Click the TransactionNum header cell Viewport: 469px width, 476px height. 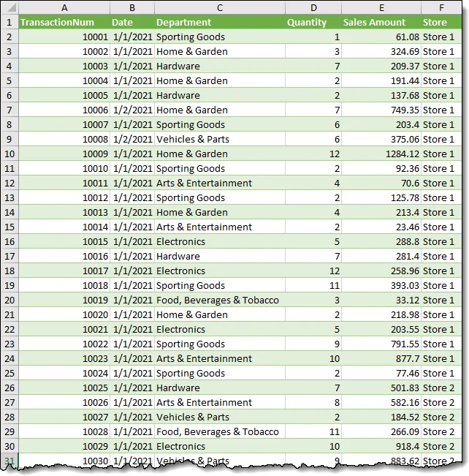coord(64,23)
